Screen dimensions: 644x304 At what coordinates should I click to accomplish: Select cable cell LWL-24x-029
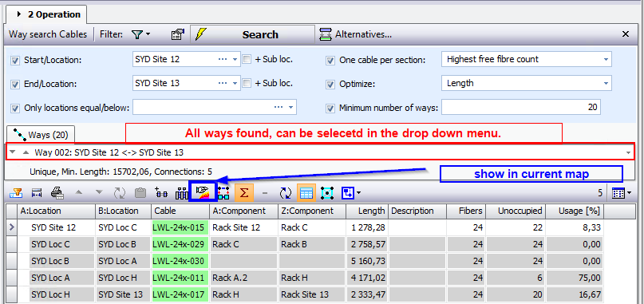(x=180, y=244)
